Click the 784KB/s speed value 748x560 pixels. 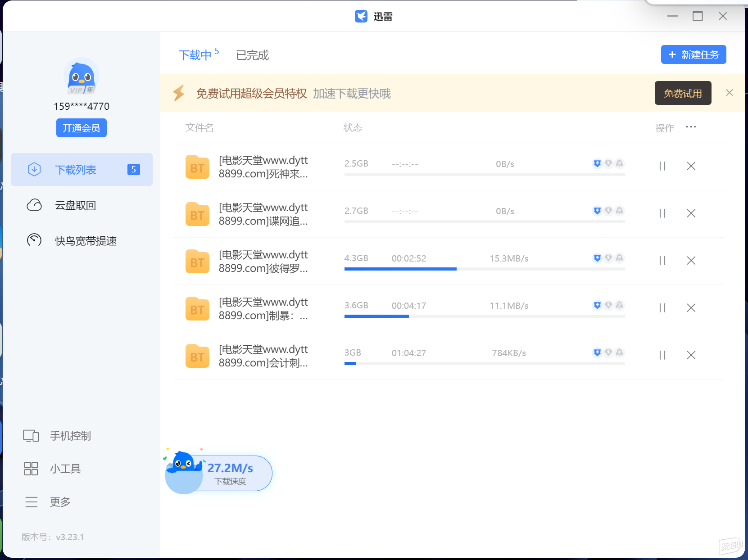click(x=509, y=353)
